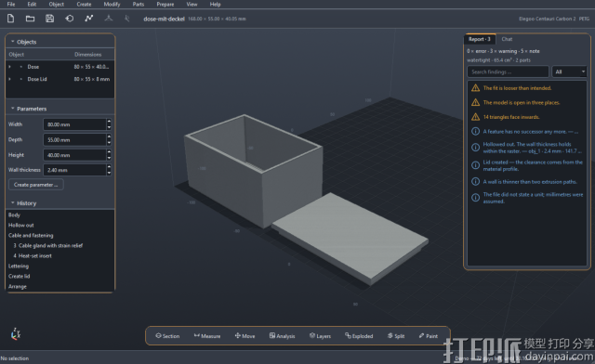Image resolution: width=595 pixels, height=364 pixels.
Task: Click the Wall thickness stepper arrows
Action: 109,170
